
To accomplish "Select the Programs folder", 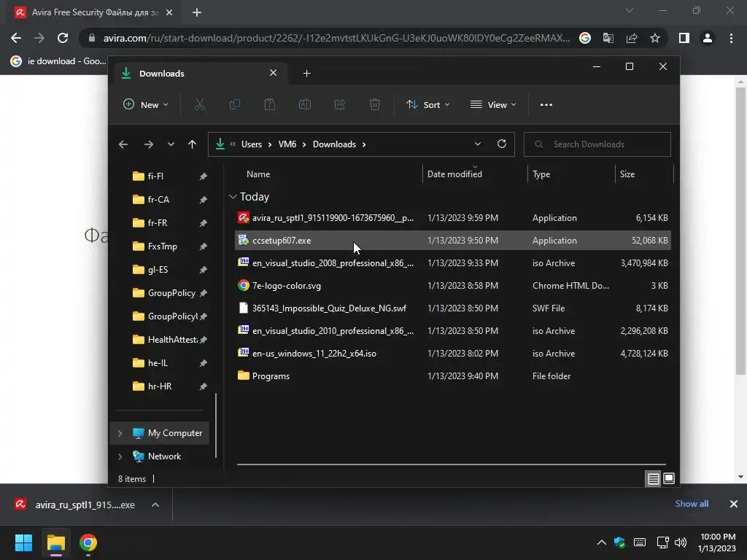I will click(x=452, y=376).
